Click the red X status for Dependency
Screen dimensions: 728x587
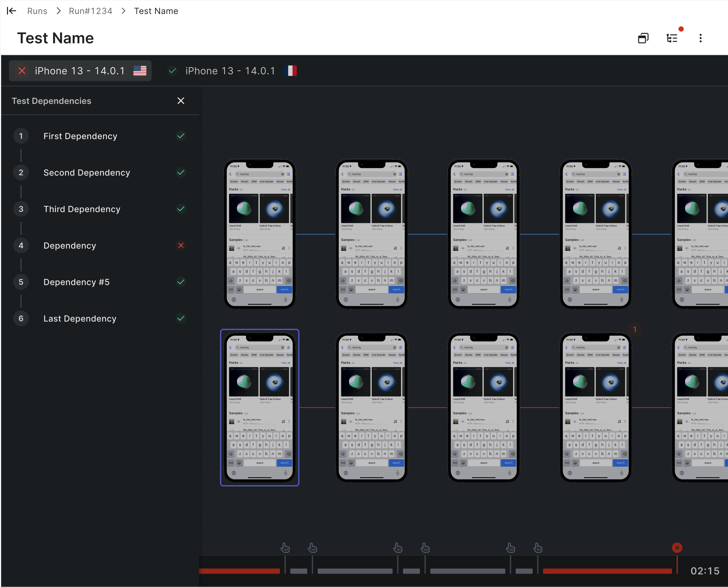click(181, 246)
